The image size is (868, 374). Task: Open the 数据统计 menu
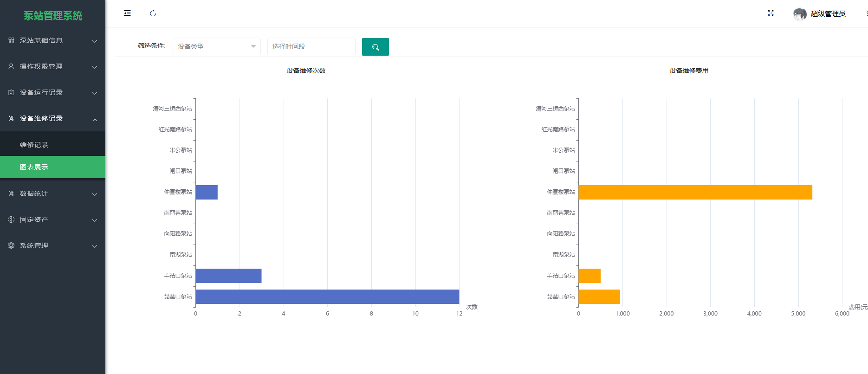52,193
